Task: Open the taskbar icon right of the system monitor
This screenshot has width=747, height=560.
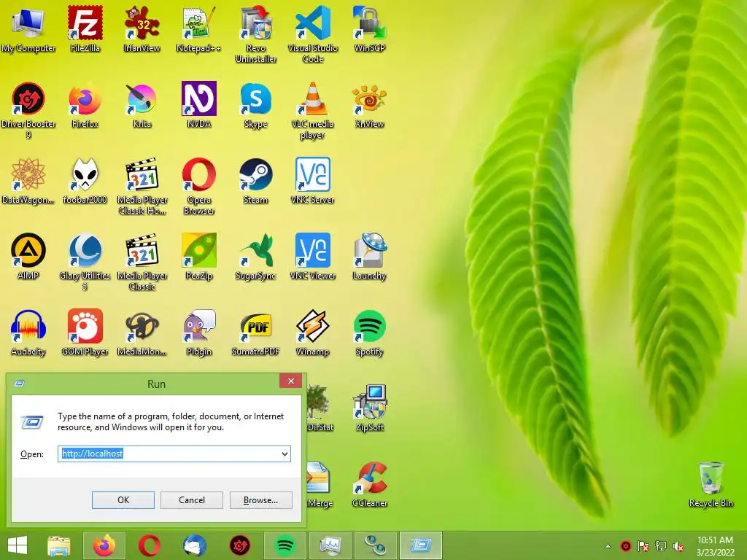Action: [x=376, y=545]
